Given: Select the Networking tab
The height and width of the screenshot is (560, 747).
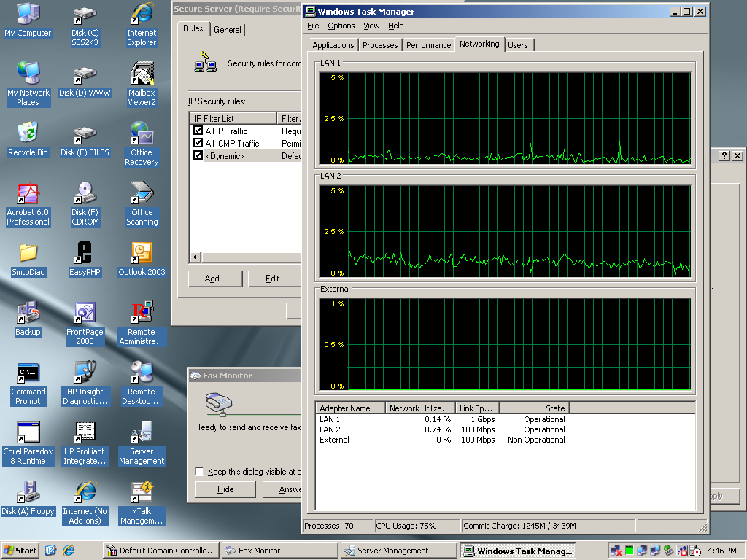Looking at the screenshot, I should 479,44.
